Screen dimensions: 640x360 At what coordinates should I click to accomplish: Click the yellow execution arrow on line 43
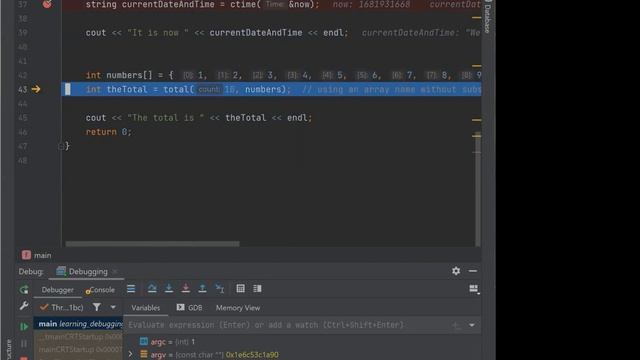click(x=36, y=89)
